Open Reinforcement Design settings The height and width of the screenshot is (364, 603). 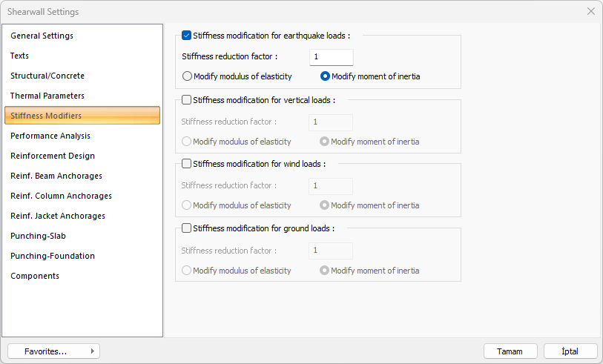click(x=53, y=156)
